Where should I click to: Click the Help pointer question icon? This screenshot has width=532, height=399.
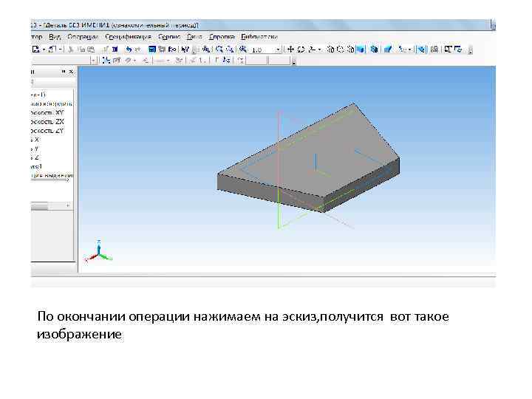click(x=185, y=50)
